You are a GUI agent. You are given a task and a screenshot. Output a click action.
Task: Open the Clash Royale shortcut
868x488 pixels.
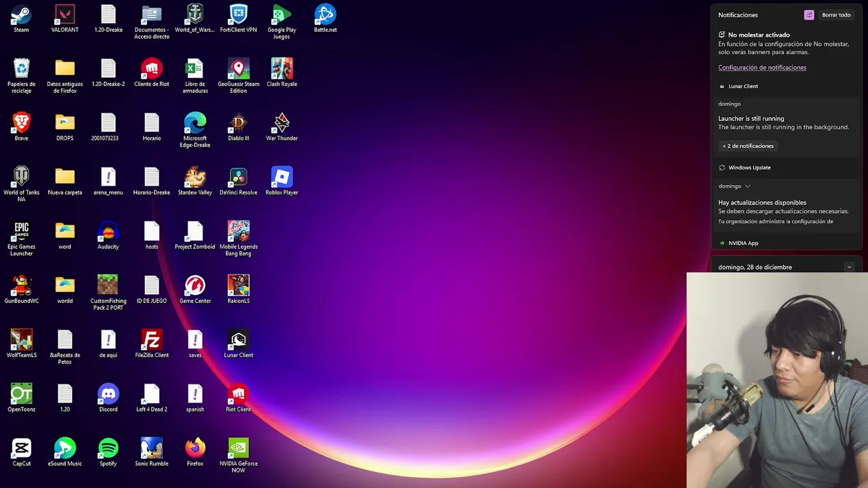(281, 73)
